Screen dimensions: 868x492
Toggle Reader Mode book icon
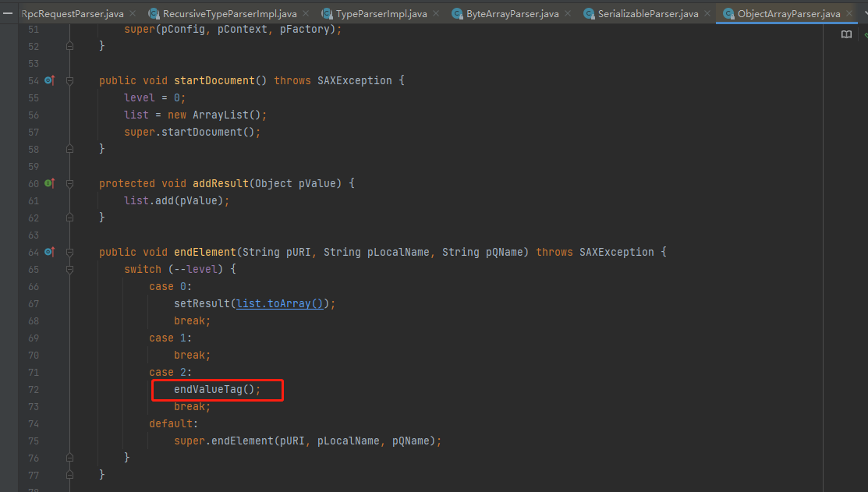pyautogui.click(x=846, y=34)
